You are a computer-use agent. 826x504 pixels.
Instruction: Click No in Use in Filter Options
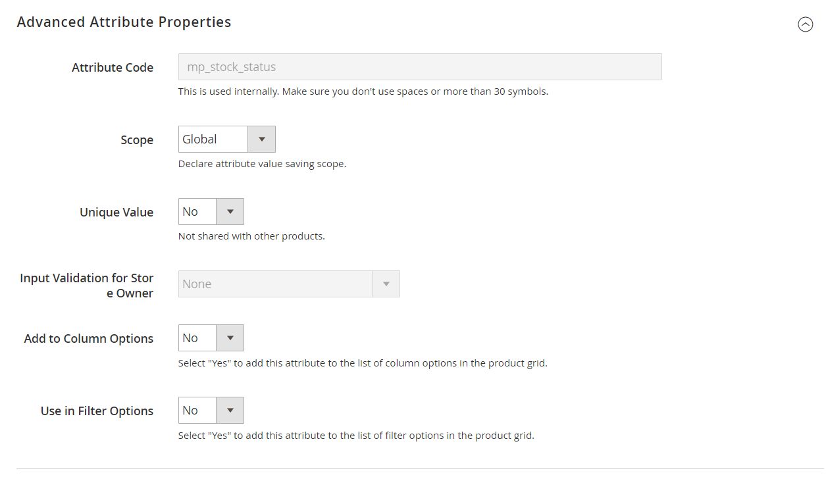(x=197, y=411)
